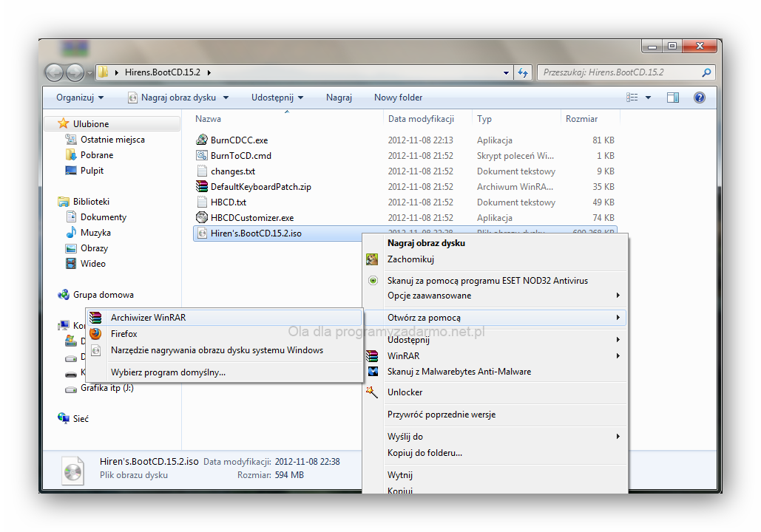
Task: Click the refresh arrows icon beside address bar
Action: click(x=523, y=72)
